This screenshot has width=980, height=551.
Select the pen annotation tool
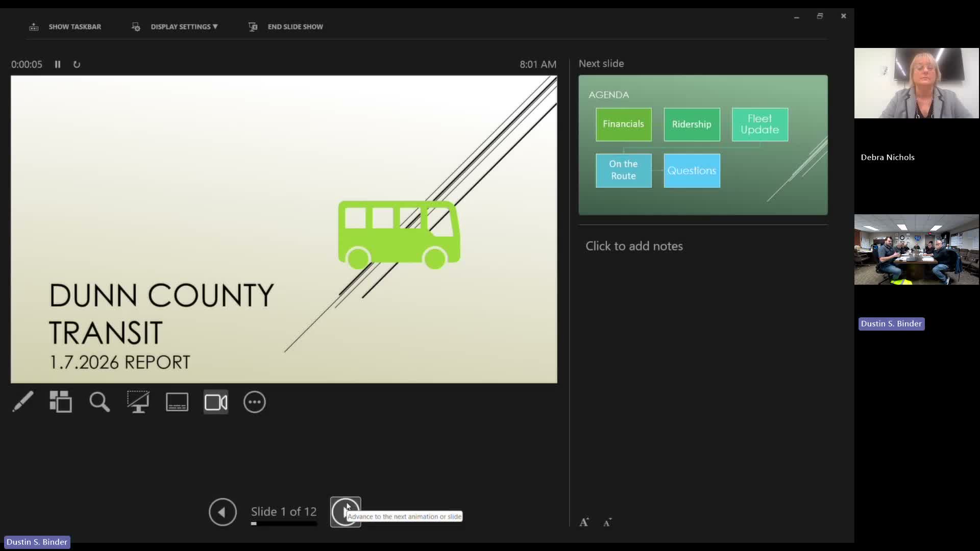(x=22, y=402)
